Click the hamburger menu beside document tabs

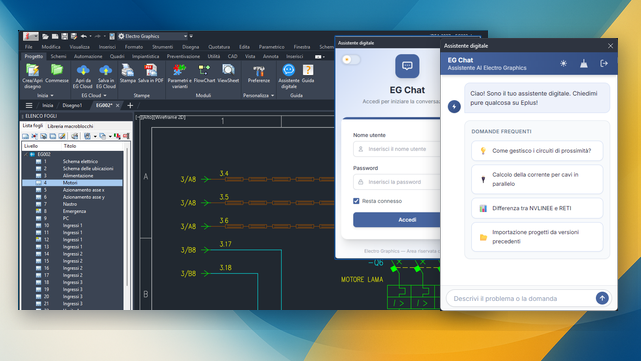coord(29,105)
